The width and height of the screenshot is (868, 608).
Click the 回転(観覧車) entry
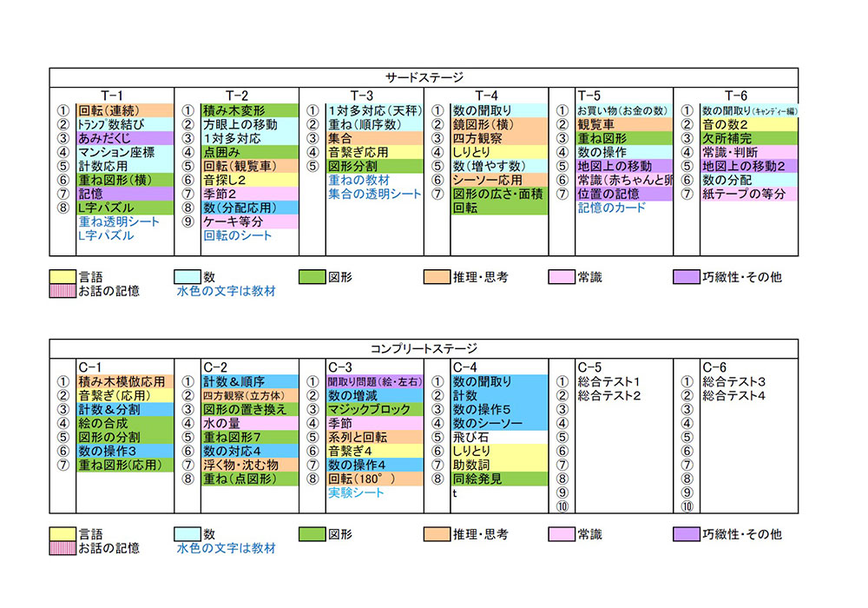(250, 166)
